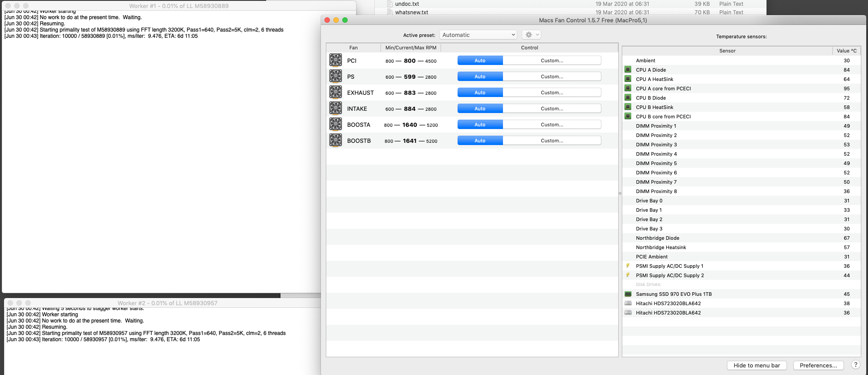Choose Custom control for BOOSTA fan
This screenshot has width=868, height=375.
pos(552,125)
